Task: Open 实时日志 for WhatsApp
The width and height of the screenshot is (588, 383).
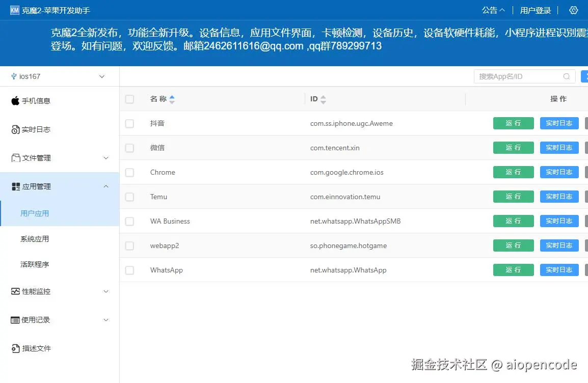Action: (559, 270)
